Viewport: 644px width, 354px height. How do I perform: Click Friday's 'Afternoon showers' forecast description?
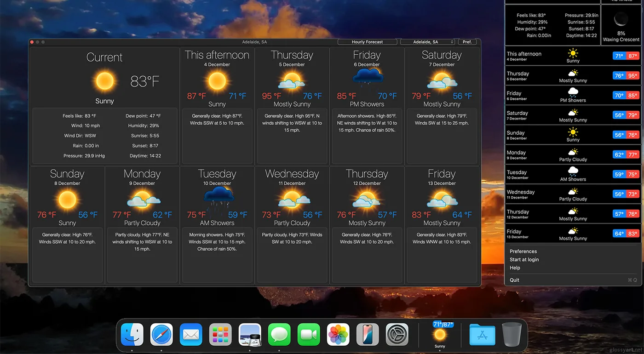coord(367,123)
